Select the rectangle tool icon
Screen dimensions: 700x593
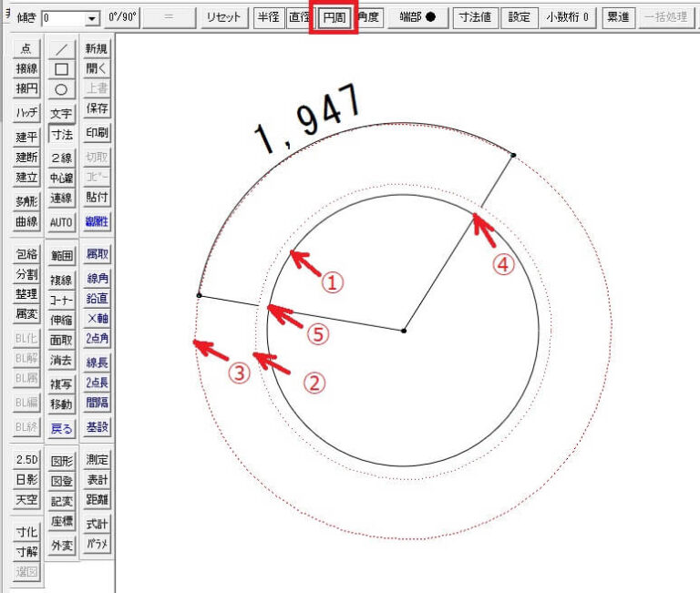[x=61, y=69]
